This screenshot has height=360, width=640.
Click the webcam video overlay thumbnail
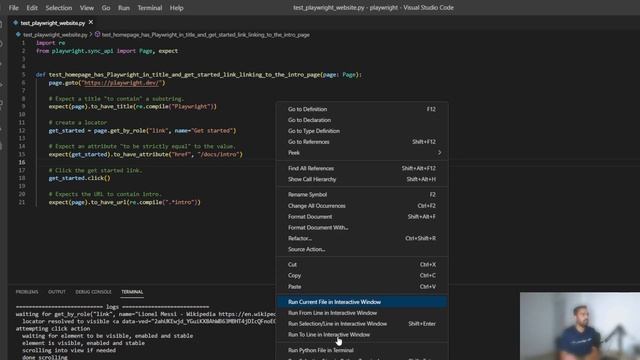pos(580,326)
